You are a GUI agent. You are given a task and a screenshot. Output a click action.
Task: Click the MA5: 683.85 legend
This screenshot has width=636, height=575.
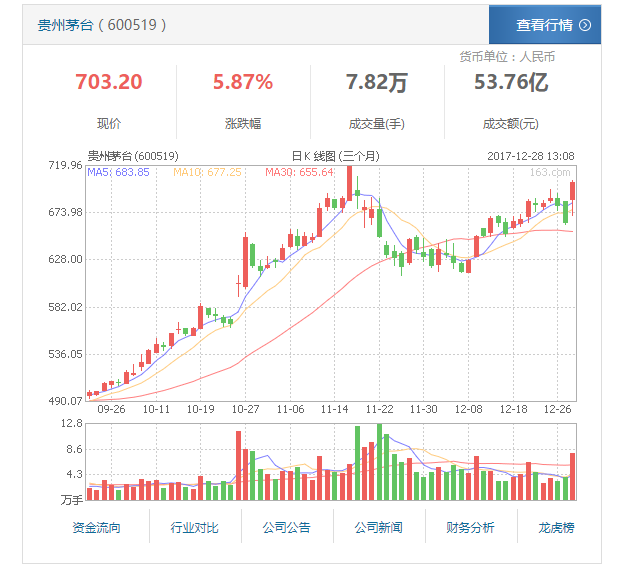tap(118, 172)
